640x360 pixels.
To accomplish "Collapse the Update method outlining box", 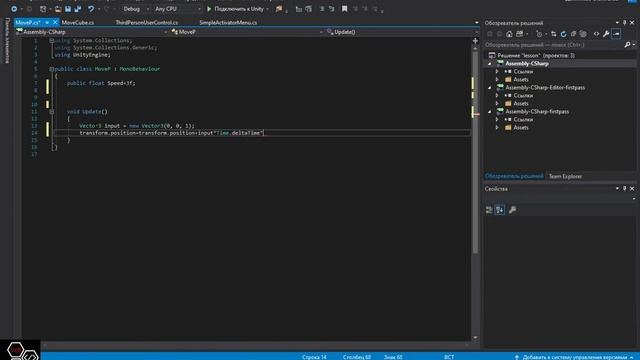I will point(51,111).
